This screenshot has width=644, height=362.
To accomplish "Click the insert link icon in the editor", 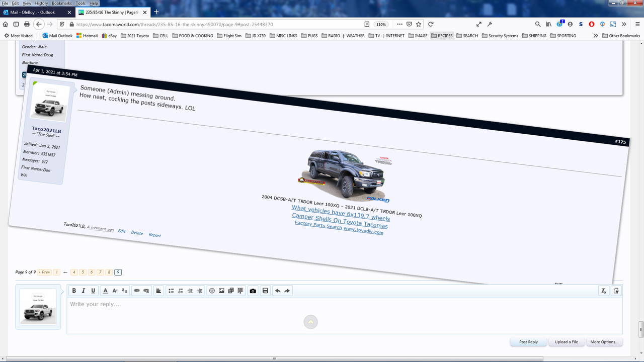I will tap(136, 291).
